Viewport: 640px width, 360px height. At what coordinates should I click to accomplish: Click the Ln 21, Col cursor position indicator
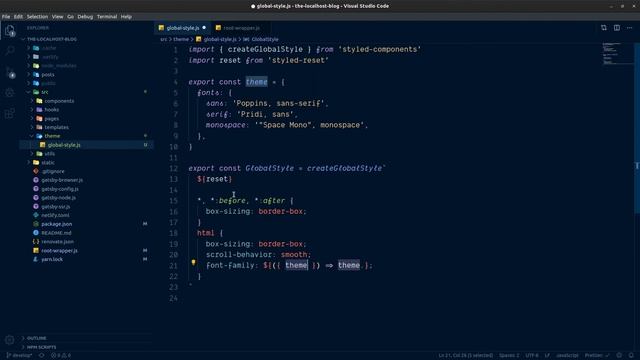click(466, 356)
